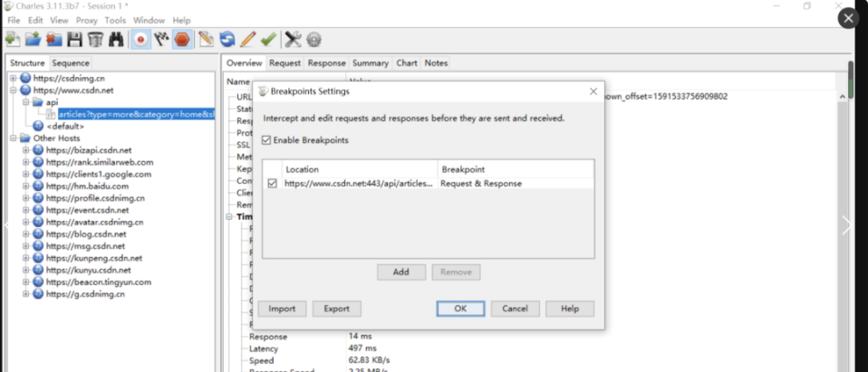Open the File menu
The height and width of the screenshot is (372, 868).
tap(14, 21)
